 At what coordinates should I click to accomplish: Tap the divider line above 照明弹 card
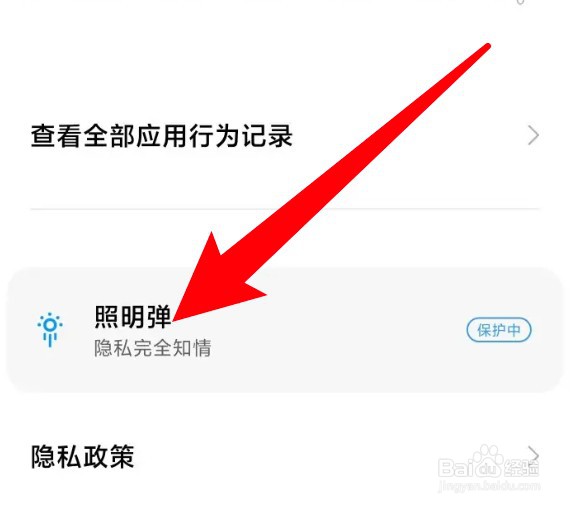(285, 209)
